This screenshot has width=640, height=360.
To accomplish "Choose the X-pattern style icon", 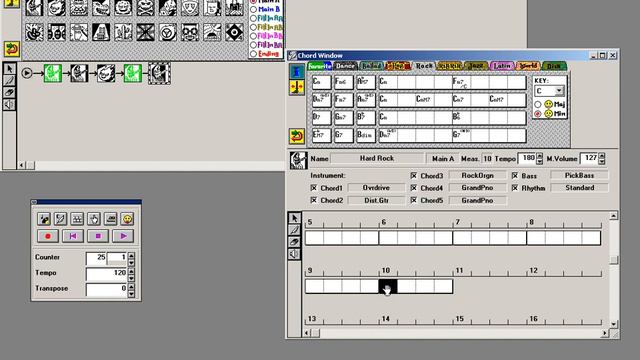I will point(145,32).
